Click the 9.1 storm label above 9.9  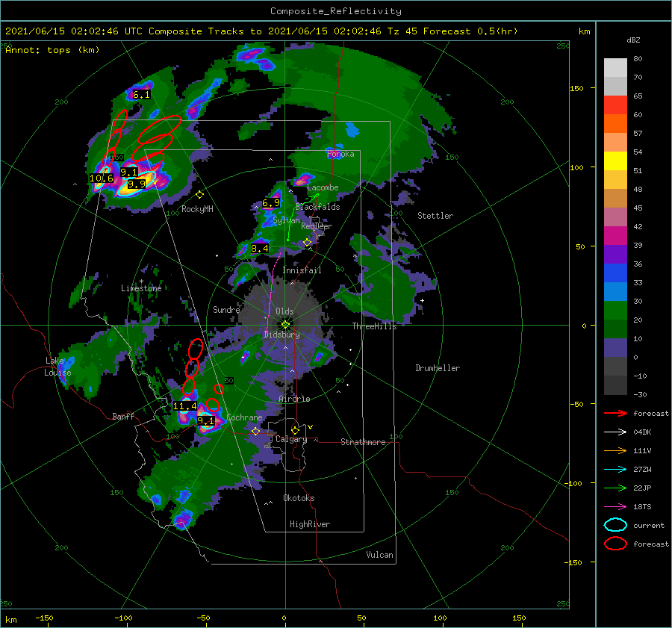(129, 172)
